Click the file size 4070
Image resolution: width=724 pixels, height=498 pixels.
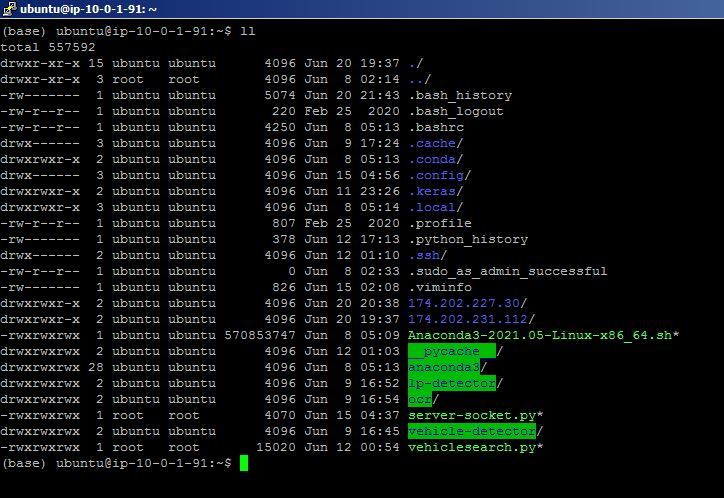point(280,415)
